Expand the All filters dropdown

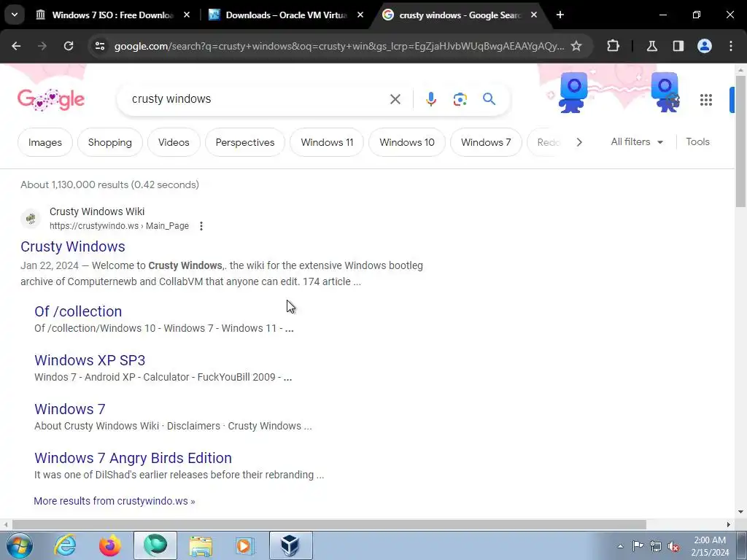click(x=637, y=142)
